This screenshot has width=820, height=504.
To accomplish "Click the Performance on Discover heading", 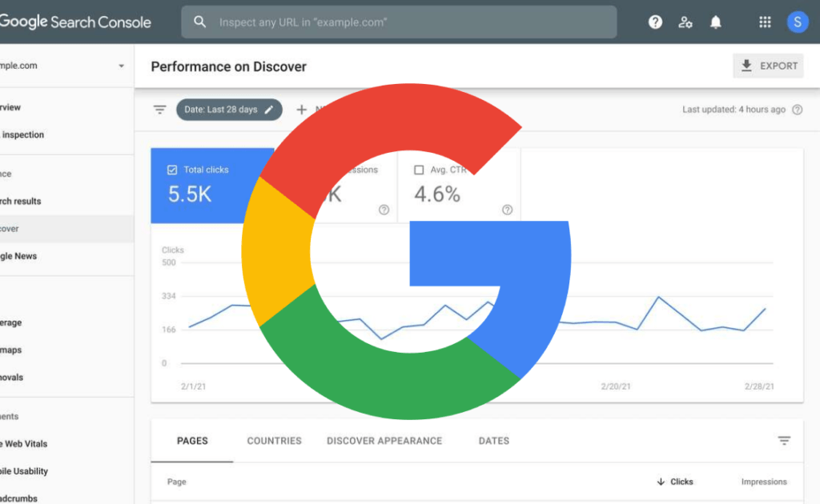I will [x=228, y=66].
